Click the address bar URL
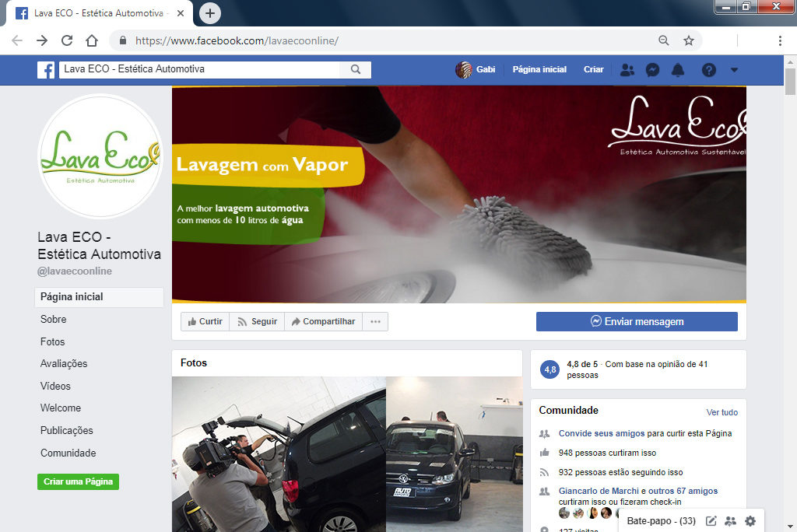This screenshot has width=797, height=532. [237, 40]
